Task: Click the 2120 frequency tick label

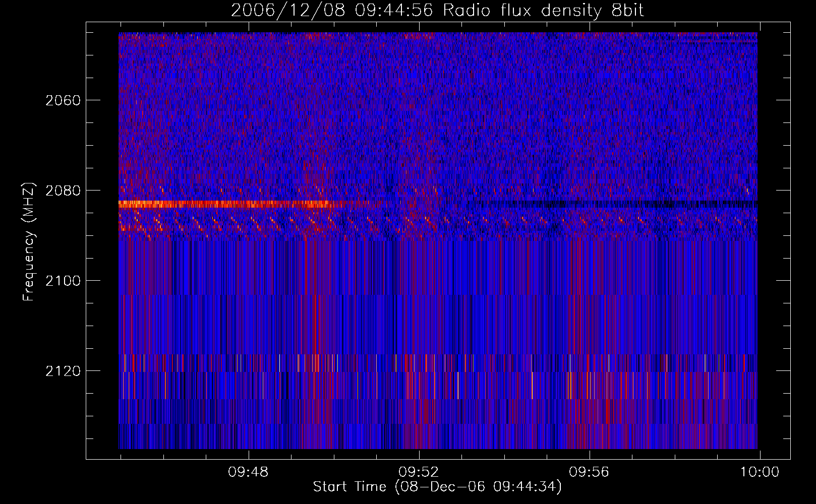Action: [63, 371]
